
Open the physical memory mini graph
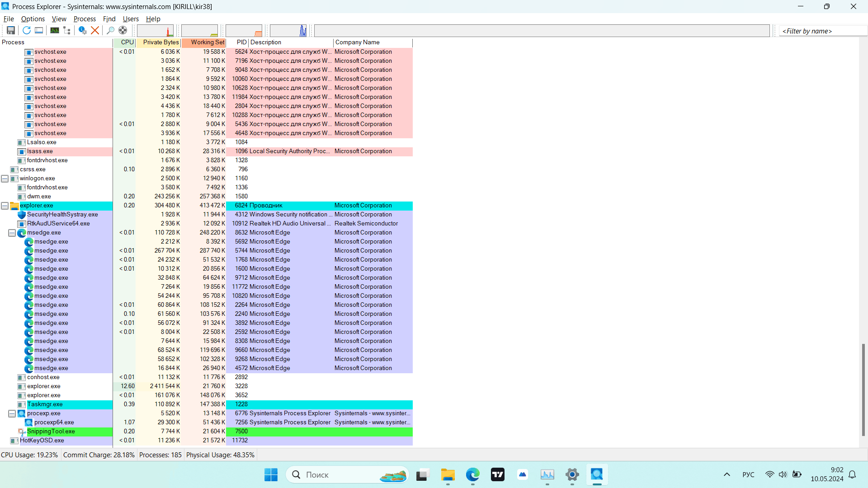click(244, 31)
